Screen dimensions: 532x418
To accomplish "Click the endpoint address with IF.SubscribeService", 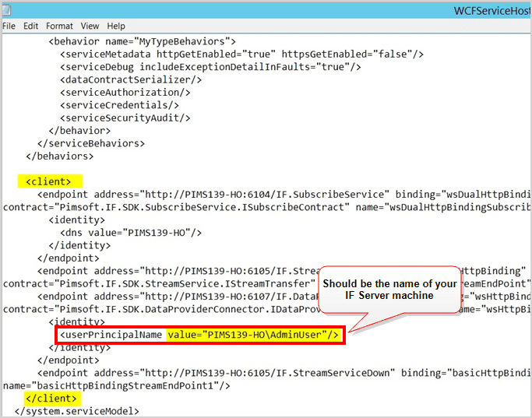I will point(284,195).
